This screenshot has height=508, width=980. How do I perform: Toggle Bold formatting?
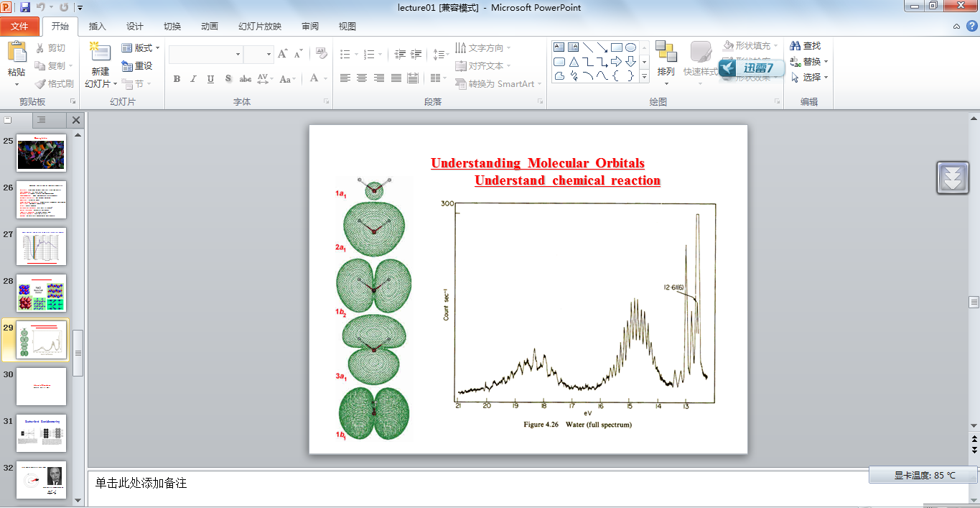coord(177,79)
